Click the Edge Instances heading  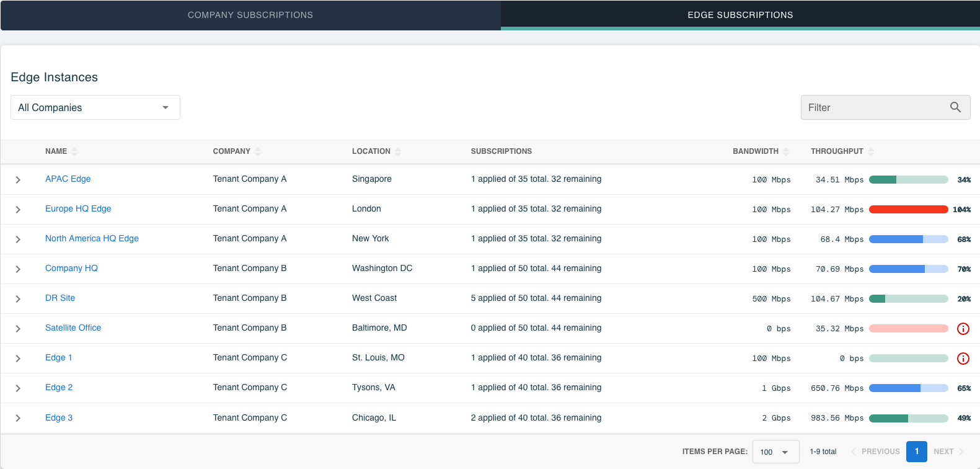pyautogui.click(x=55, y=77)
